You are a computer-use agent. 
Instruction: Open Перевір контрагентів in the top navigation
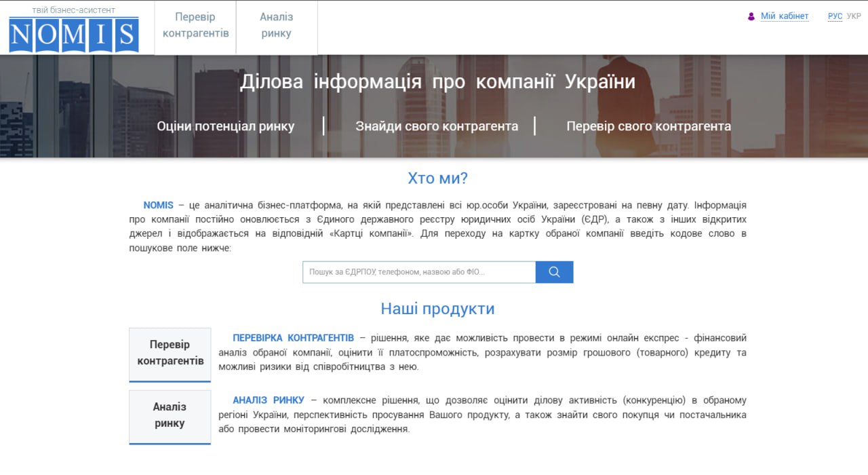click(195, 25)
